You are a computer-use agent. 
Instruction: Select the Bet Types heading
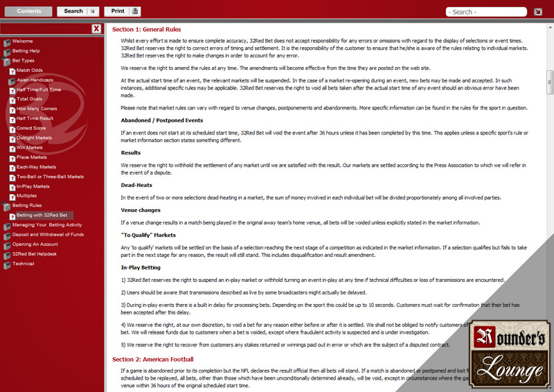pos(24,60)
